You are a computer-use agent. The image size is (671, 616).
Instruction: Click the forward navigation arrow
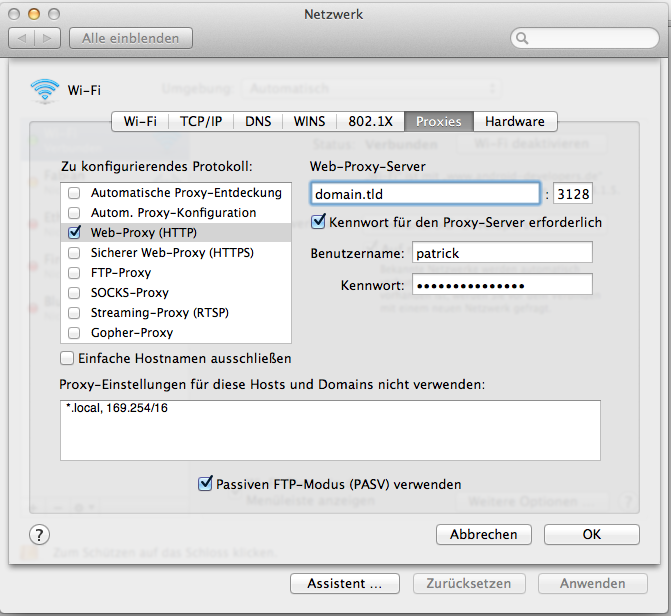(x=48, y=39)
